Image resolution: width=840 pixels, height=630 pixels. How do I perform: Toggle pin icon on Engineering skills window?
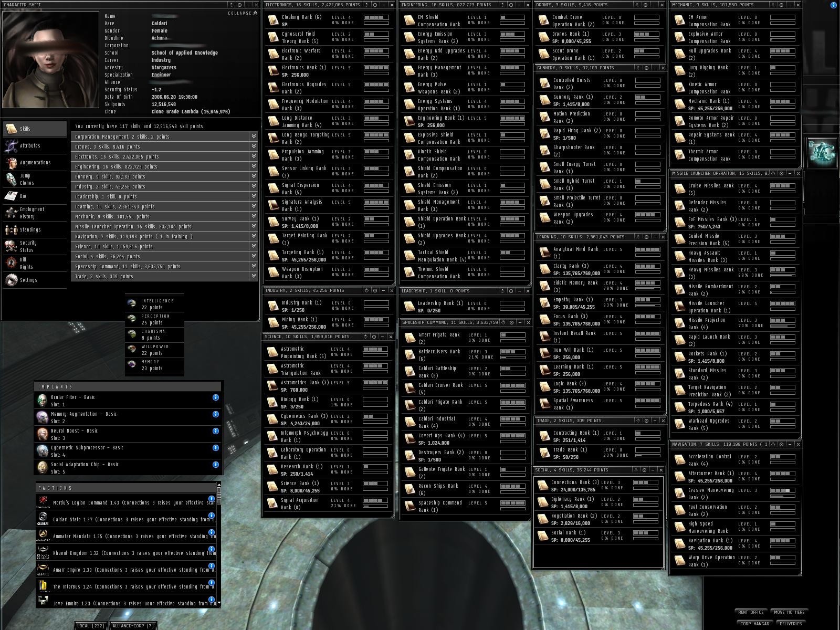[502, 5]
